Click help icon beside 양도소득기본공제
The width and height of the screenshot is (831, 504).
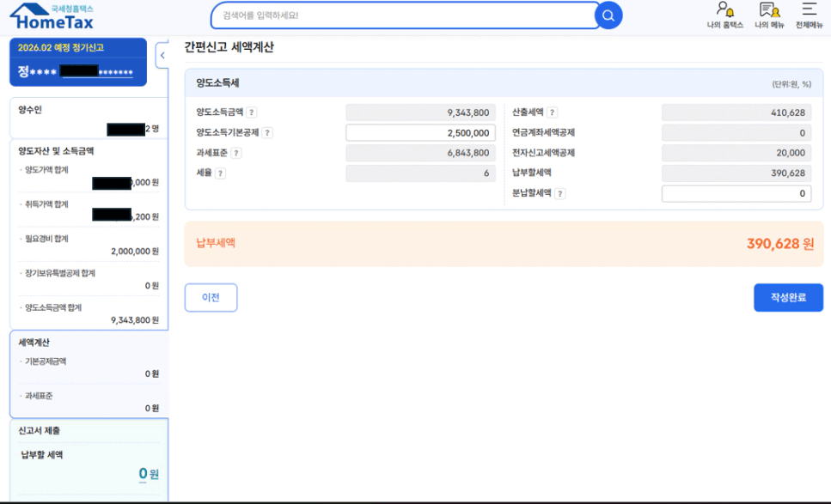point(267,133)
